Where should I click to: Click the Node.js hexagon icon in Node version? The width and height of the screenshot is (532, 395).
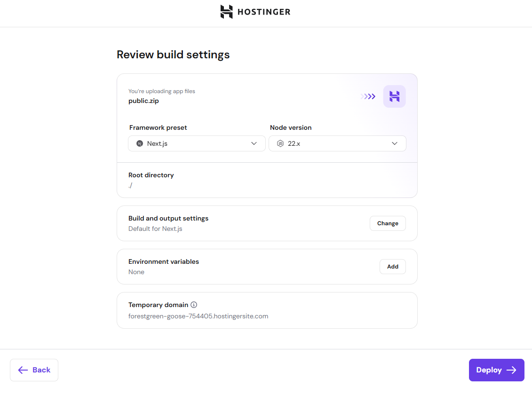(x=280, y=143)
